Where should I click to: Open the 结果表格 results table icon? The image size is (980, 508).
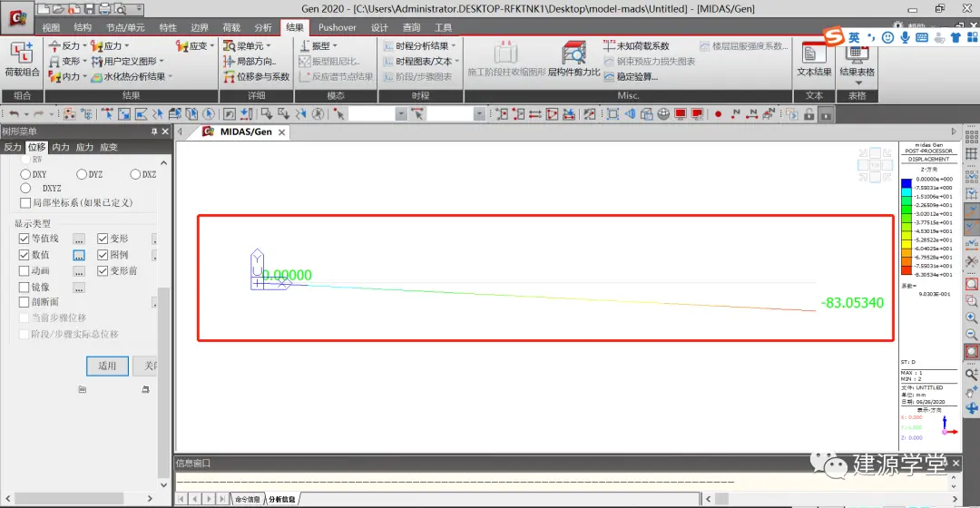click(857, 61)
